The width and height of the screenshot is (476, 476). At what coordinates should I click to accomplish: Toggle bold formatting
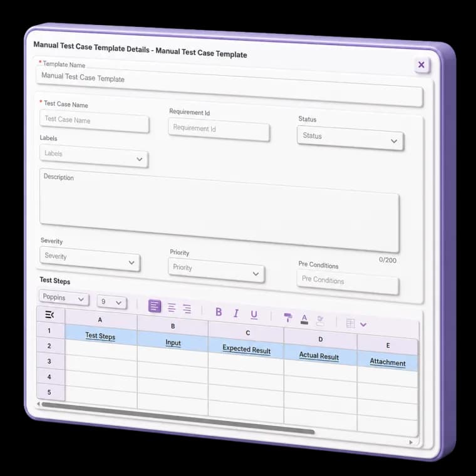[219, 312]
